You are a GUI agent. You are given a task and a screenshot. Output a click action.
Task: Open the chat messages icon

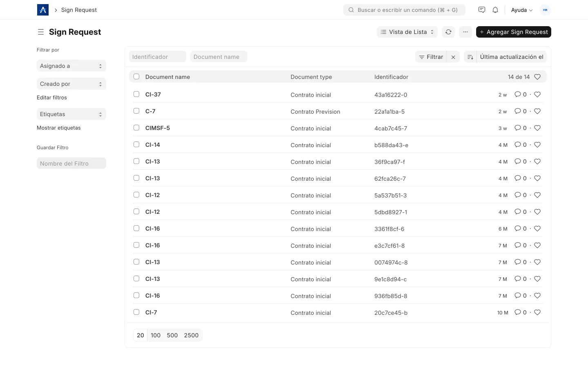[482, 10]
